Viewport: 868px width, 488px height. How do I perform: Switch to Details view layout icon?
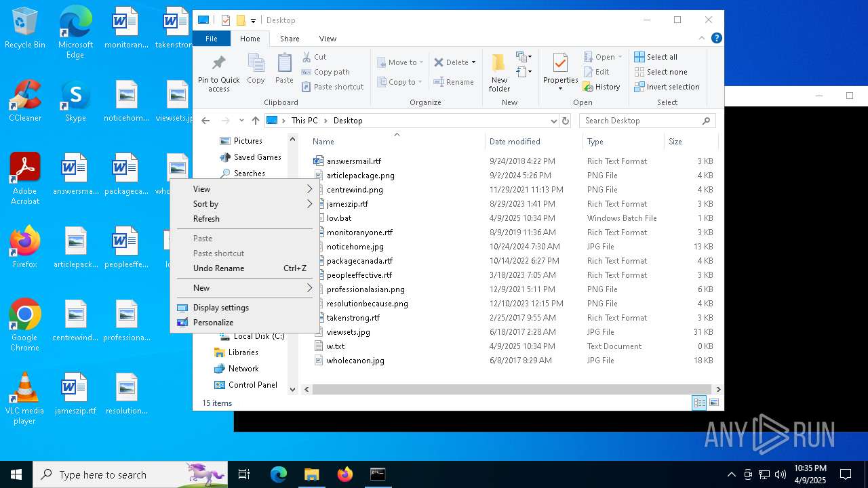click(699, 403)
